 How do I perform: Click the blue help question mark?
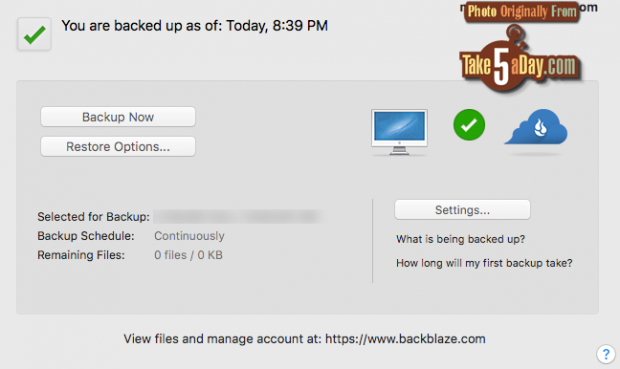coord(606,354)
